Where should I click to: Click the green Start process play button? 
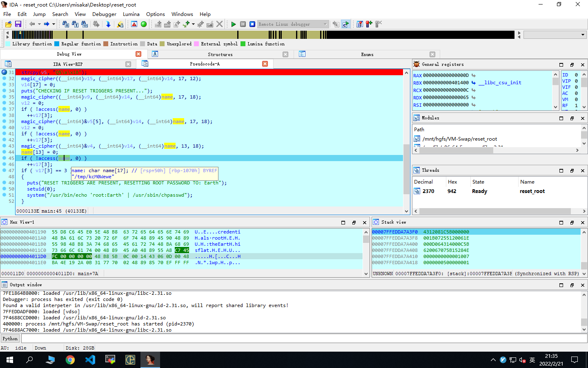[x=234, y=25]
